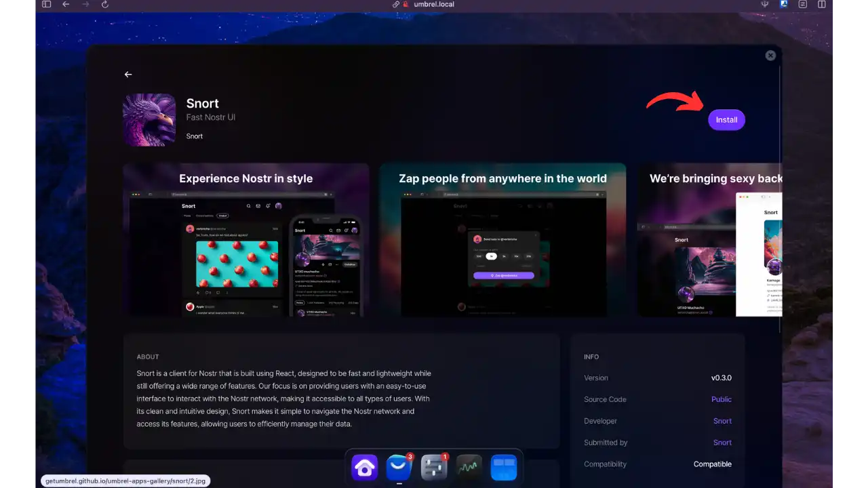The image size is (868, 488).
Task: Go back using the app page arrow
Action: [x=128, y=75]
